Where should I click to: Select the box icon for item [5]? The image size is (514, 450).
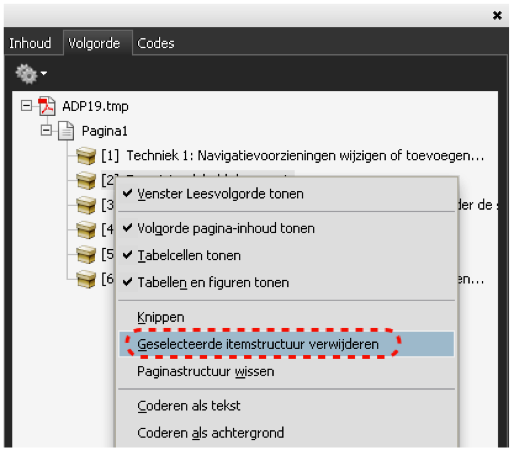pyautogui.click(x=86, y=254)
